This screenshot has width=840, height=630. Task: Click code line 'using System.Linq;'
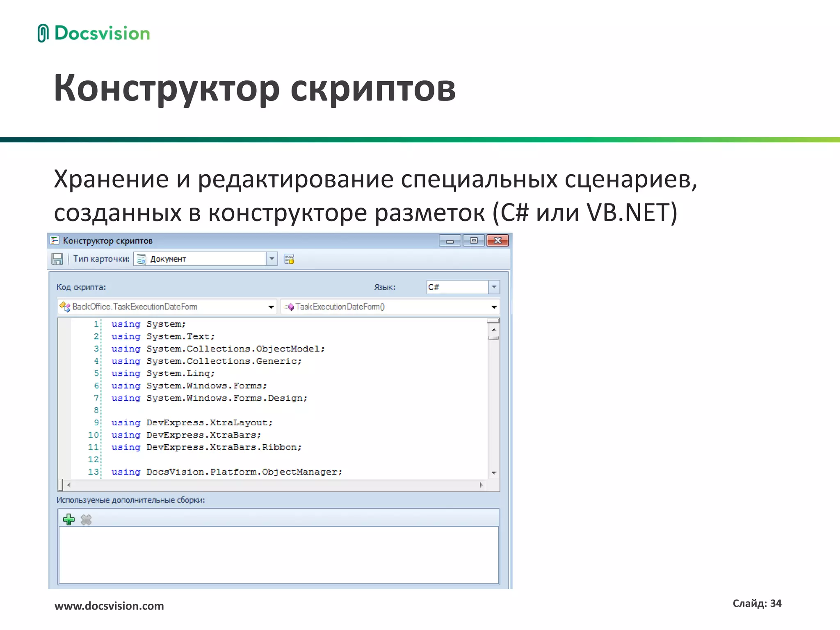163,374
